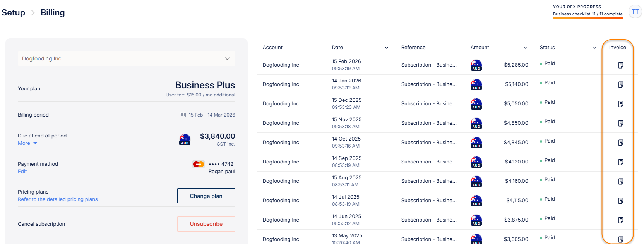Open invoice icon for 14 Oct 2025
The image size is (644, 244).
coord(620,143)
